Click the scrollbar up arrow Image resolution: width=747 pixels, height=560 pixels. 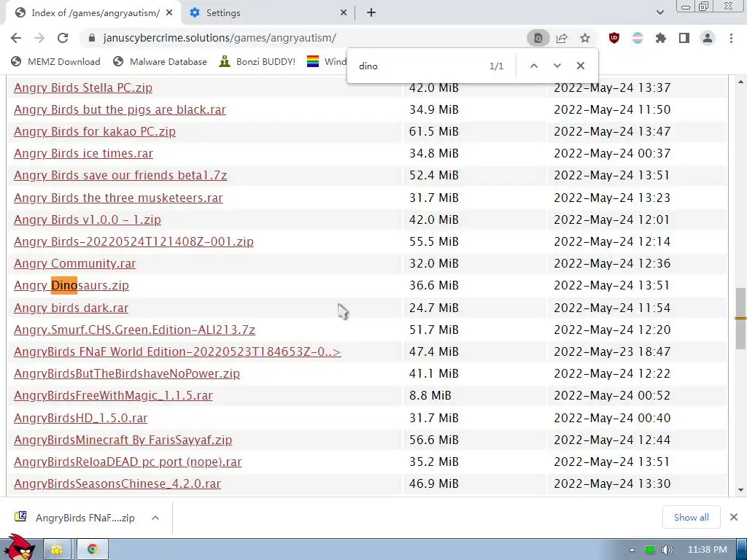tap(740, 82)
